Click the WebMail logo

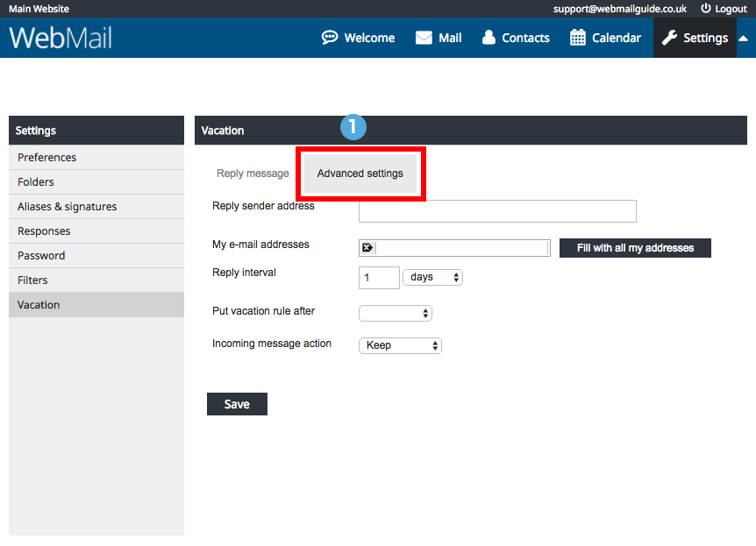[x=61, y=38]
